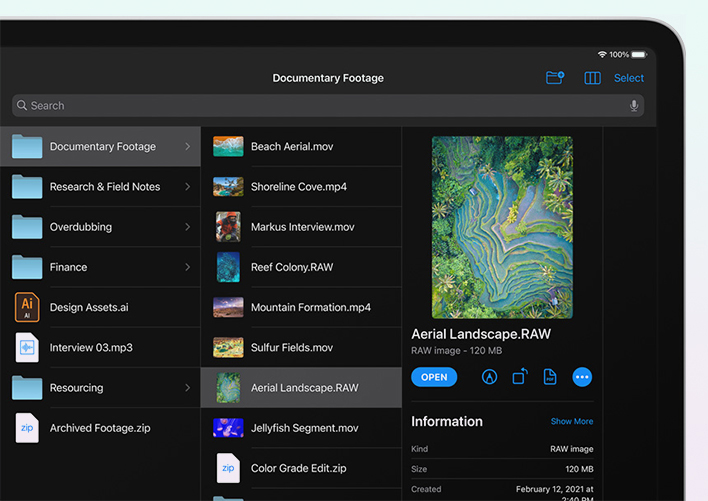This screenshot has width=708, height=501.
Task: Tap the new folder icon
Action: 555,78
